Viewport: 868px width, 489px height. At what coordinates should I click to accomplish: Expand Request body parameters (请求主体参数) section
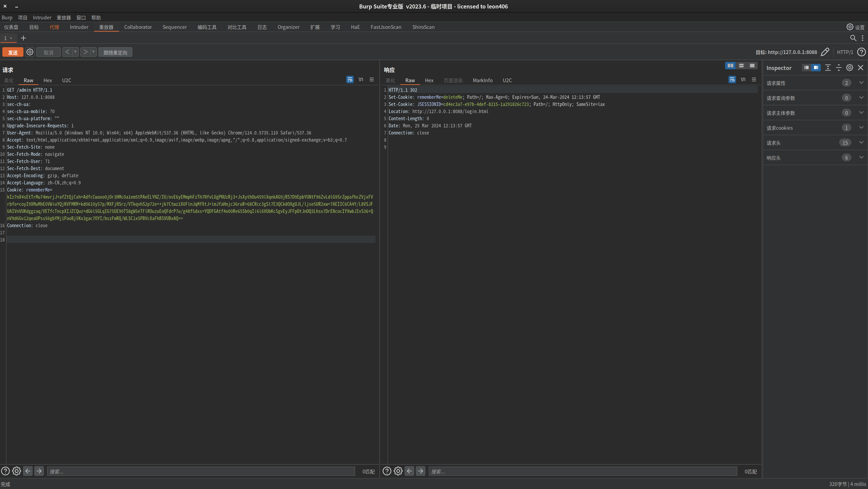tap(815, 113)
